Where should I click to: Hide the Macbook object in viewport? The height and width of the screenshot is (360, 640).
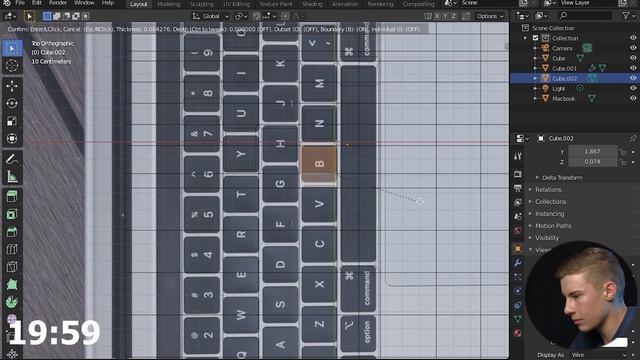coord(633,98)
